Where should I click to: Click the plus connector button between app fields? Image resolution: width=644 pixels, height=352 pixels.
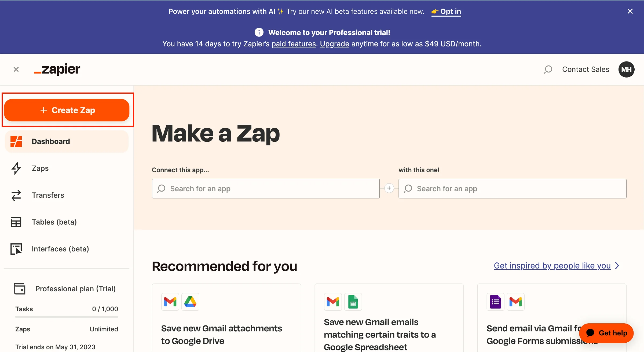(389, 188)
